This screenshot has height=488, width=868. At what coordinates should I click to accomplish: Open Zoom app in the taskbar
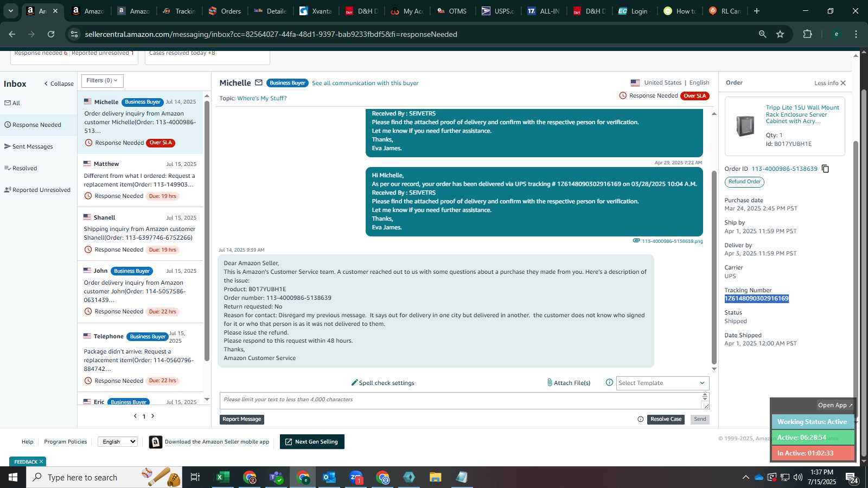[x=356, y=477]
